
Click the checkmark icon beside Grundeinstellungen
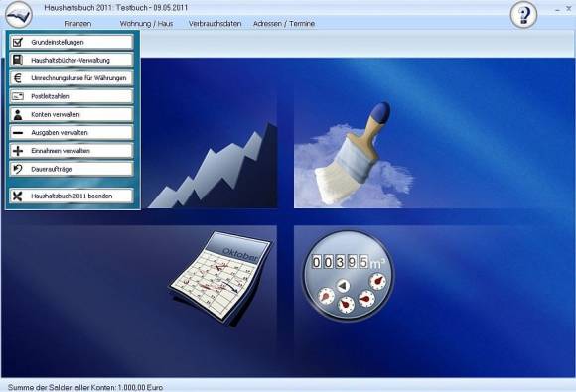[x=18, y=42]
